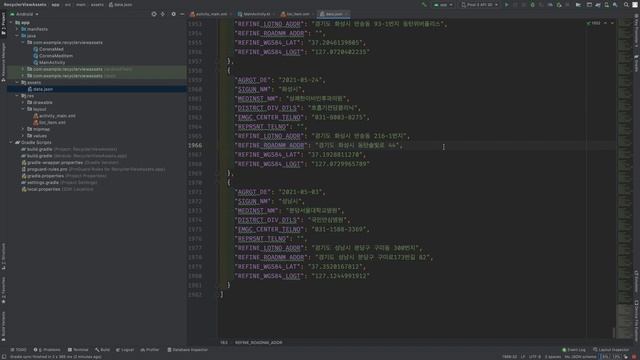640x360 pixels.
Task: Open local.properties in Gradle Scripts
Action: pos(43,189)
